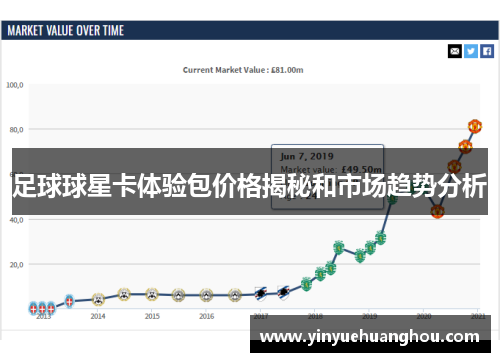This screenshot has height=362, width=500.
Task: Share the chart on Facebook
Action: 487,51
